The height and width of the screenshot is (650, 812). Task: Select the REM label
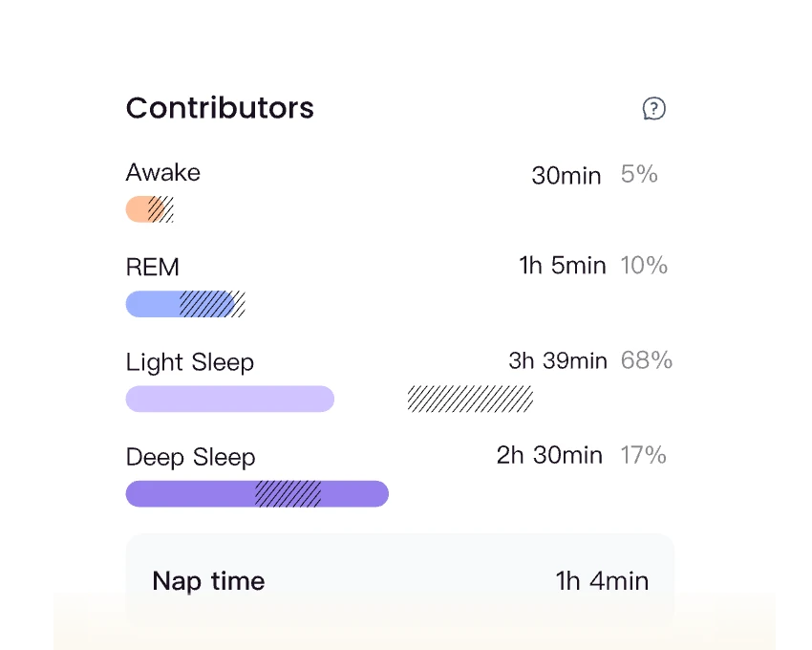(x=153, y=268)
